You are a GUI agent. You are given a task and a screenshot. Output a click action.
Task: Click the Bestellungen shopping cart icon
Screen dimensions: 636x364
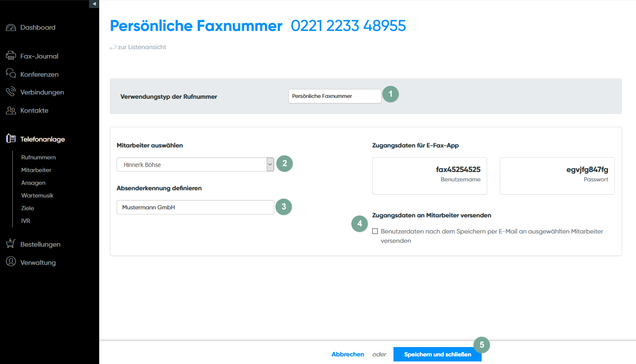pos(11,243)
